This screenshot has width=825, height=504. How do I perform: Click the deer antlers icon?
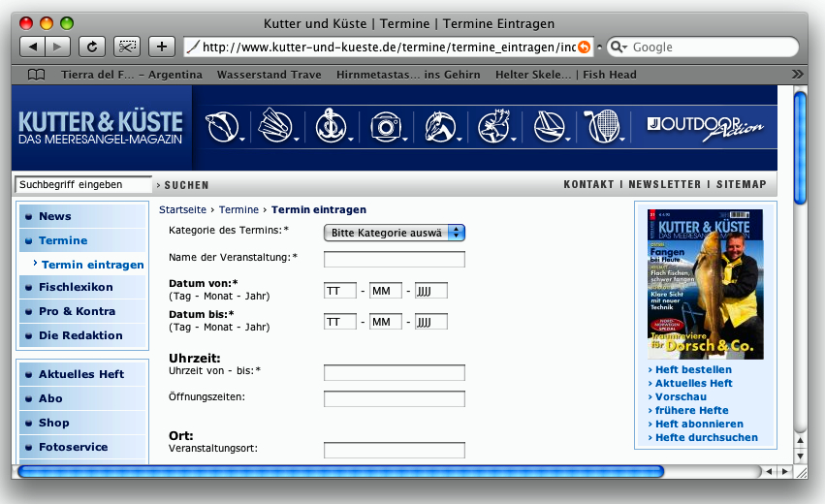click(495, 126)
